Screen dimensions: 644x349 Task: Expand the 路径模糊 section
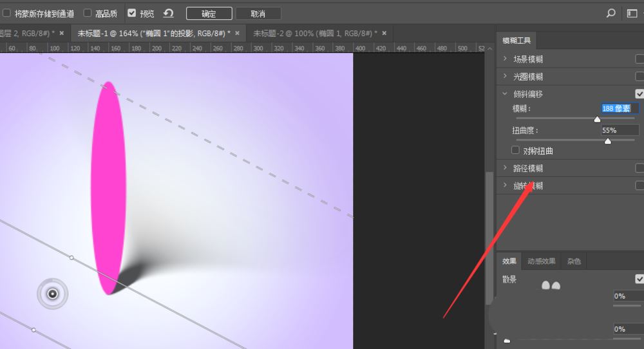505,168
